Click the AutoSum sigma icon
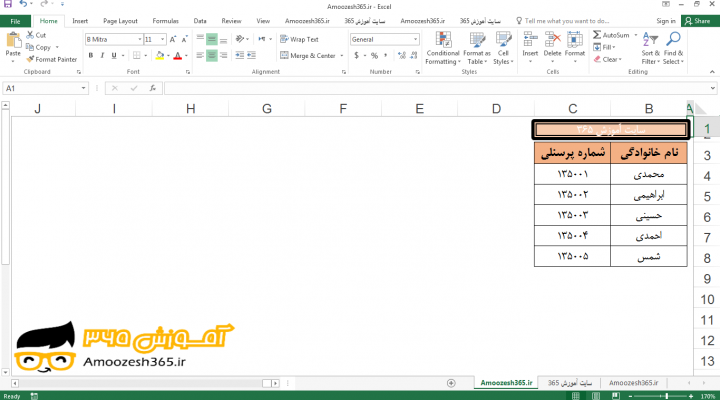Viewport: 720px width, 400px height. tap(597, 35)
